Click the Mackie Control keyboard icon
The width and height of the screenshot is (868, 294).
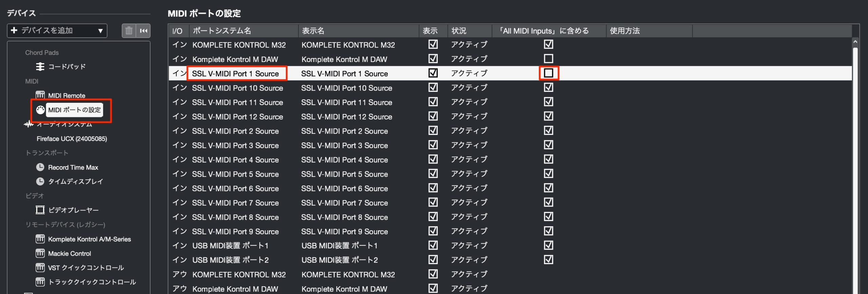[x=40, y=253]
